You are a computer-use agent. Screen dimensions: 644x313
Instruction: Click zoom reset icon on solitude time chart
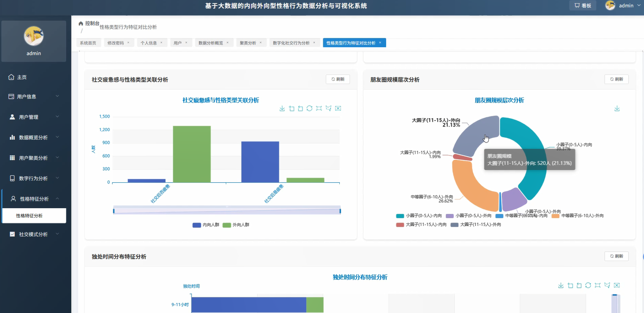tap(579, 285)
